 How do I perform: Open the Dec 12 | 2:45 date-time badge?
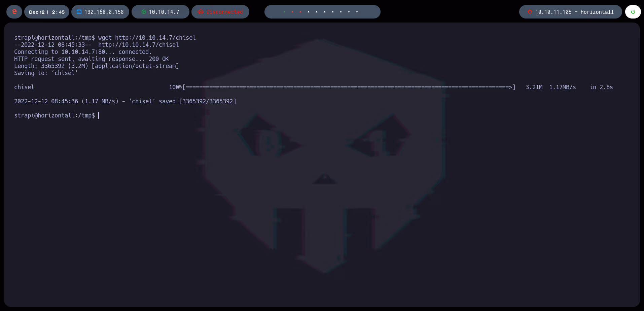coord(46,12)
